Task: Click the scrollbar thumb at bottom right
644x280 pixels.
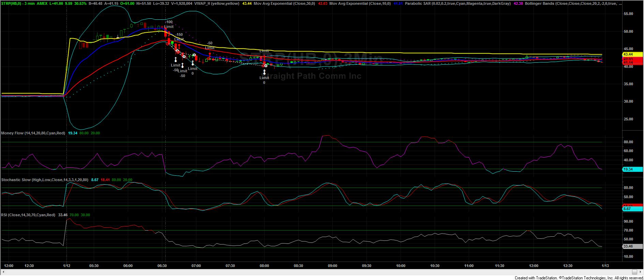Action: point(634,272)
